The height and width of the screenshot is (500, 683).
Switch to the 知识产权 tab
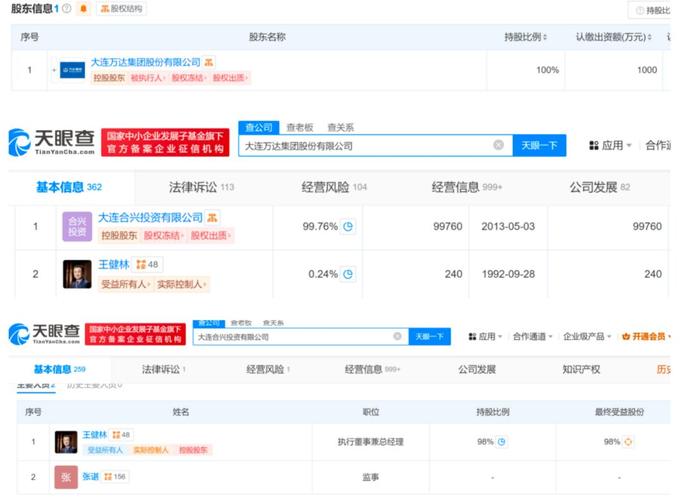581,369
